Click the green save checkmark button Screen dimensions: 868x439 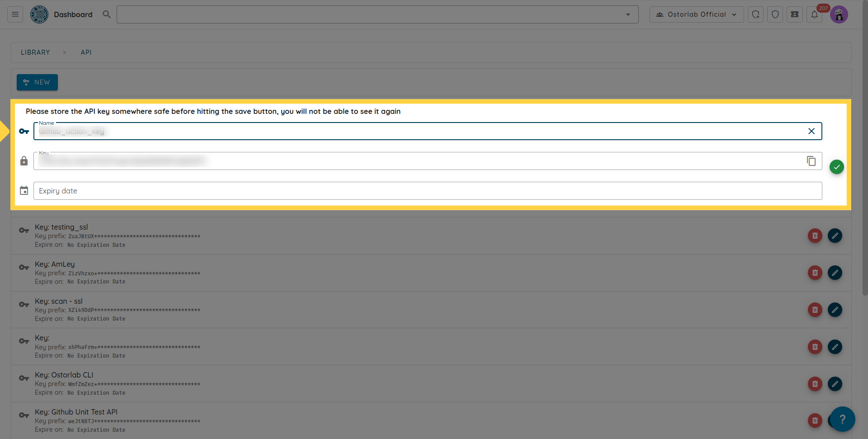coord(836,167)
